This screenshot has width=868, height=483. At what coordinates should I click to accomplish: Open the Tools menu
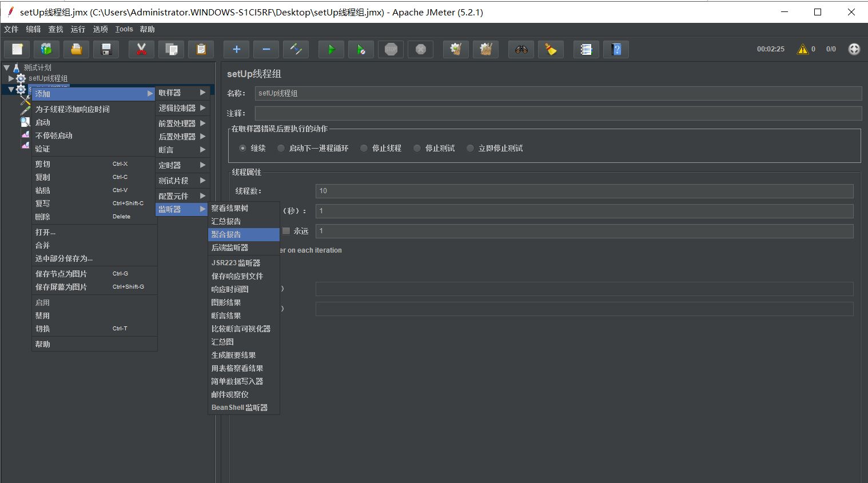click(124, 29)
